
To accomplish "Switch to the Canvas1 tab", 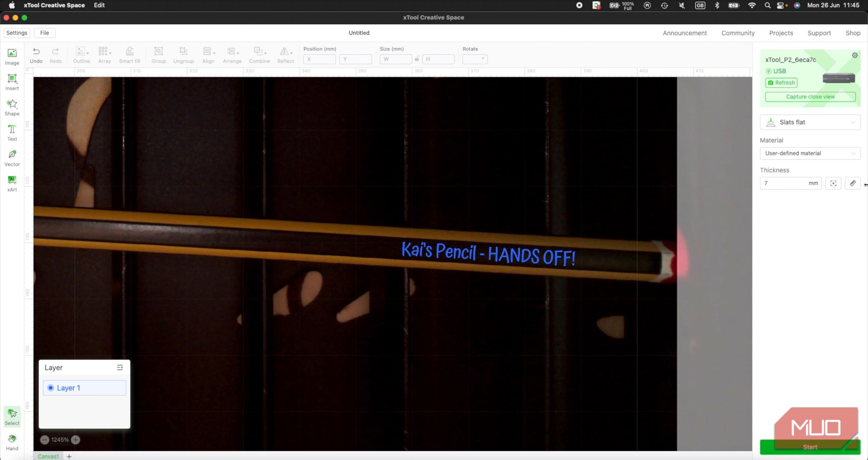I will coord(48,456).
